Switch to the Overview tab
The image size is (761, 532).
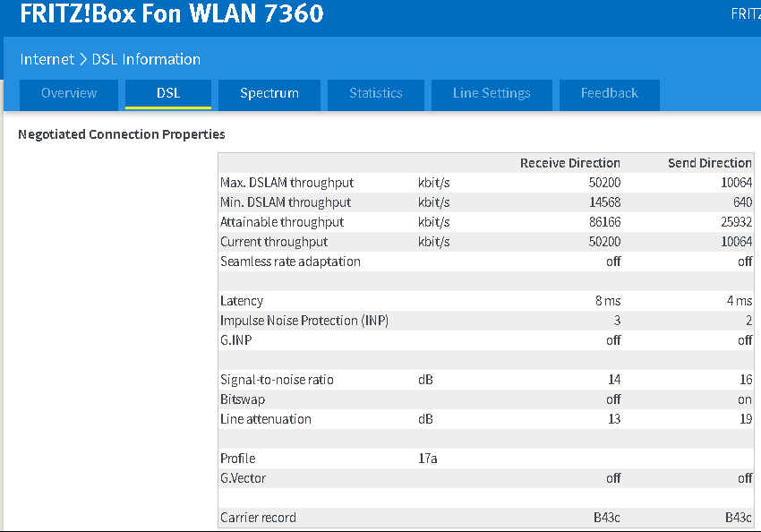(x=69, y=93)
